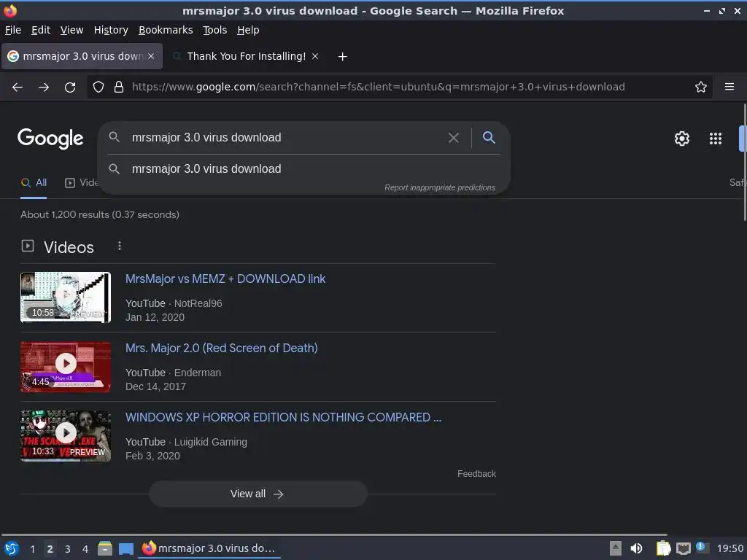Open the History menu
This screenshot has height=560, width=747.
[x=111, y=30]
